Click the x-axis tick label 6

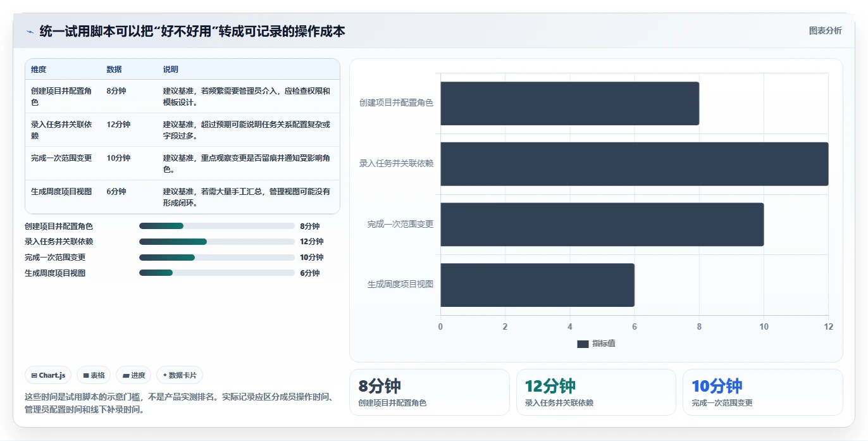[635, 327]
